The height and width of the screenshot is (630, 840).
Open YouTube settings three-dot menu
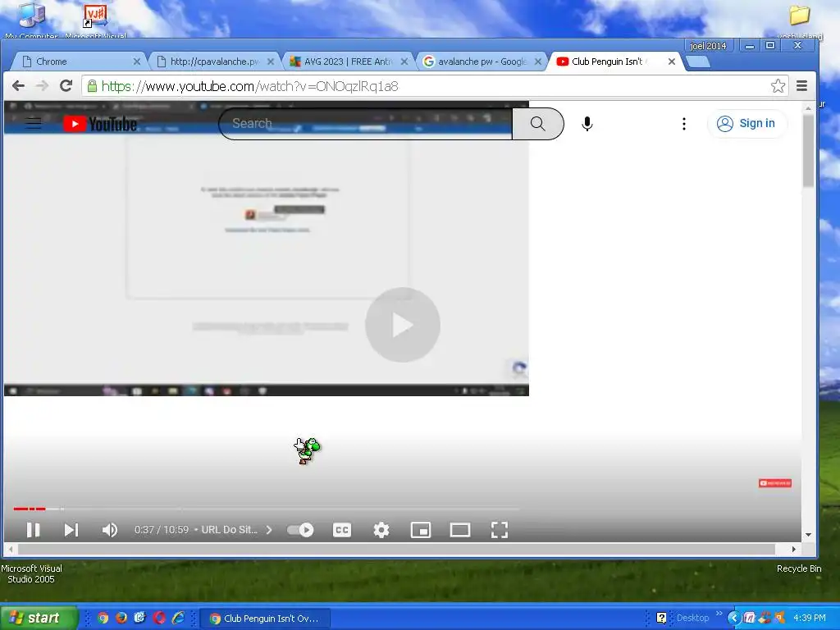coord(683,124)
